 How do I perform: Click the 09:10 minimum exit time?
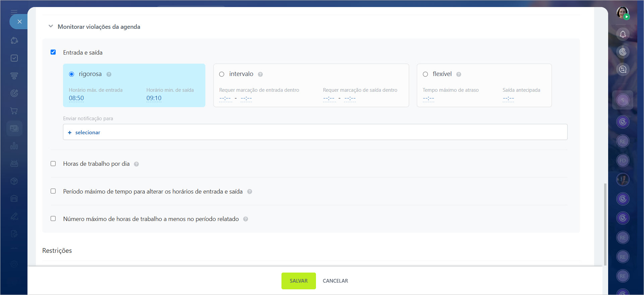(x=154, y=98)
